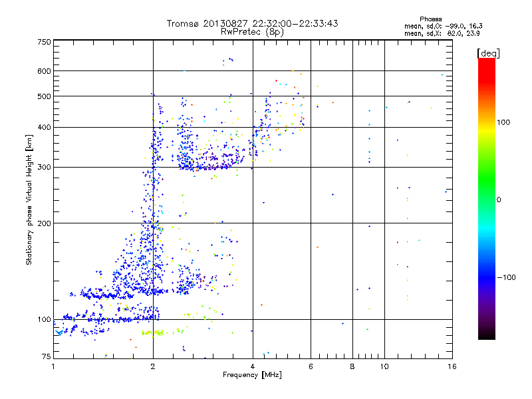Click the colorbar's positive '100' label beside yellow
Screen dimensions: 532x399
tap(503, 122)
